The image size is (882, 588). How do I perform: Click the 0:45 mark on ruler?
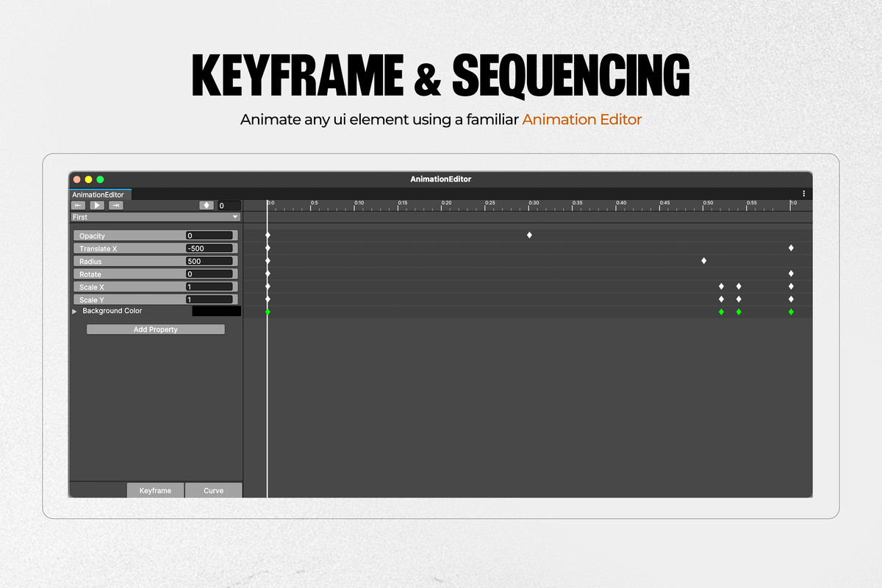664,203
